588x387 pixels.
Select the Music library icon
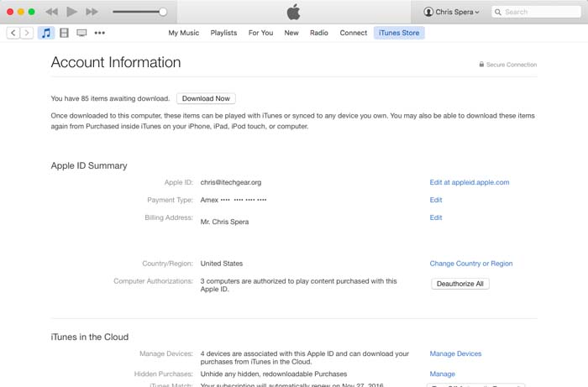click(45, 33)
